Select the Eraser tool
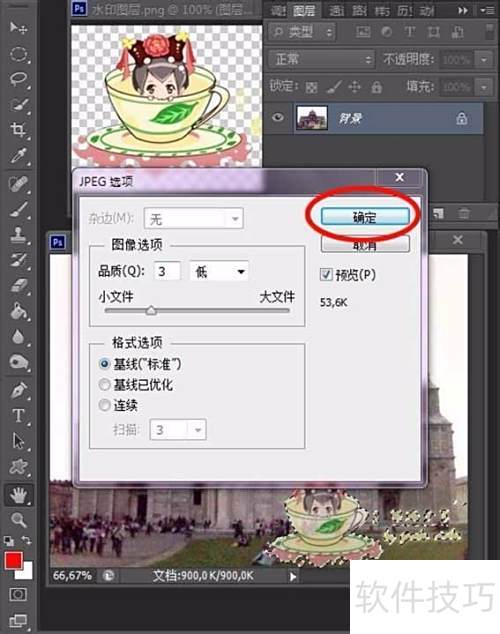Image resolution: width=500 pixels, height=634 pixels. [18, 285]
